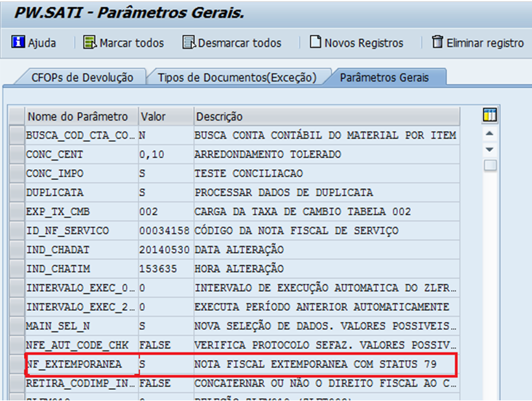The image size is (532, 401).
Task: Switch to Tipos de Documentos(Exceção) tab
Action: (x=237, y=77)
